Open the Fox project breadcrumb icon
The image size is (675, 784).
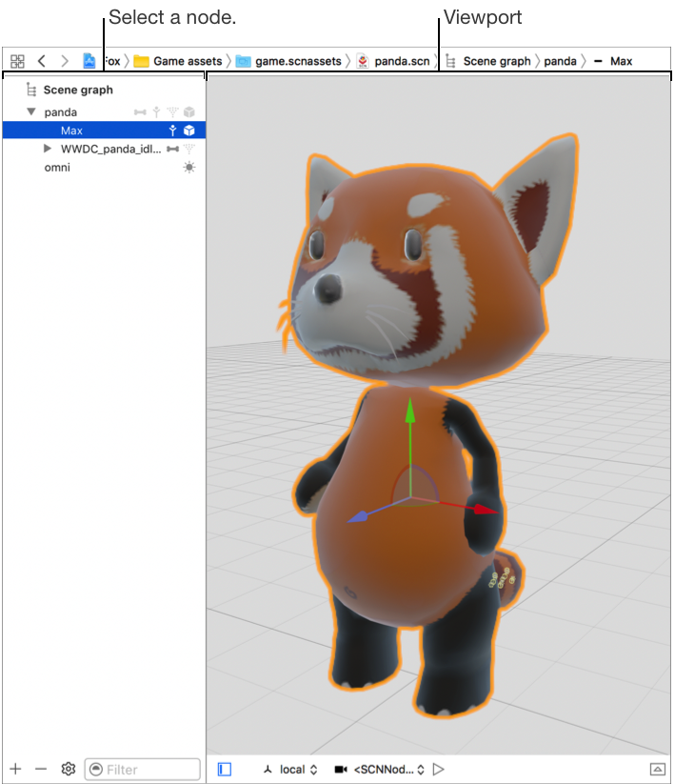89,61
